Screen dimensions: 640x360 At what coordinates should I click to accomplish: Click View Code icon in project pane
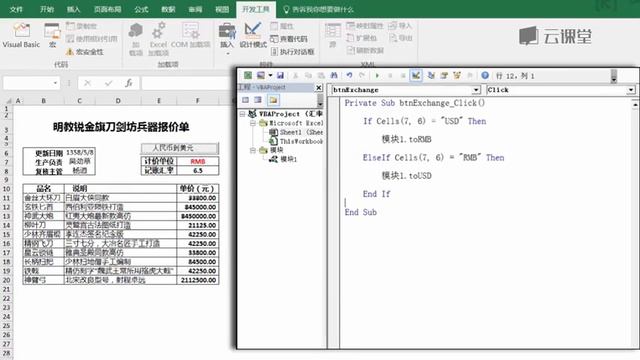pyautogui.click(x=246, y=100)
